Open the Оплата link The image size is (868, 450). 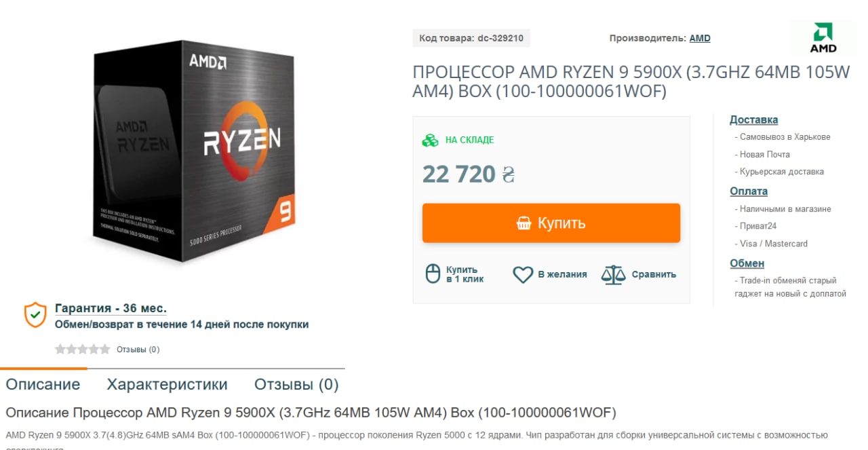(749, 191)
